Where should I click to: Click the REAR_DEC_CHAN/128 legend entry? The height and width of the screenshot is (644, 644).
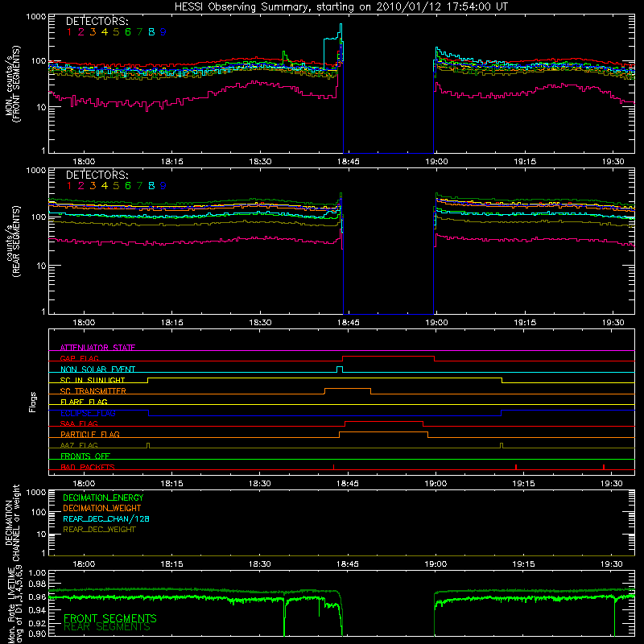click(x=106, y=519)
